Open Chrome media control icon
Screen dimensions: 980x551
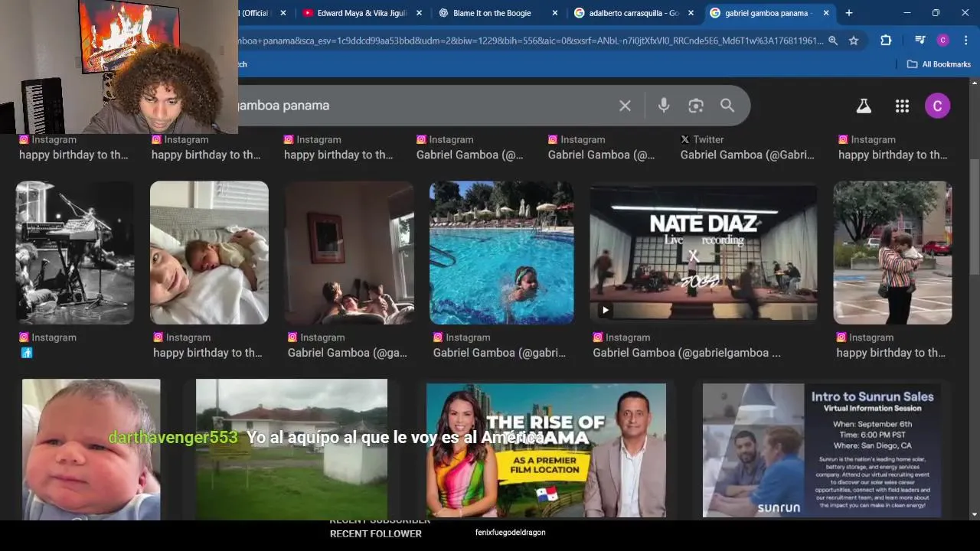(x=920, y=41)
